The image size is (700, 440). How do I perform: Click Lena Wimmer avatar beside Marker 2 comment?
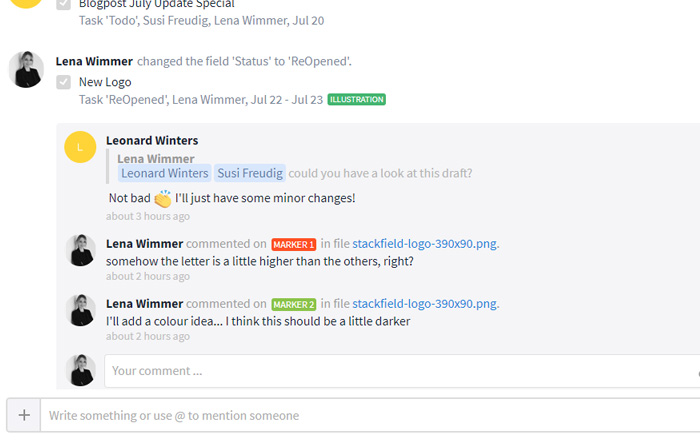(80, 310)
